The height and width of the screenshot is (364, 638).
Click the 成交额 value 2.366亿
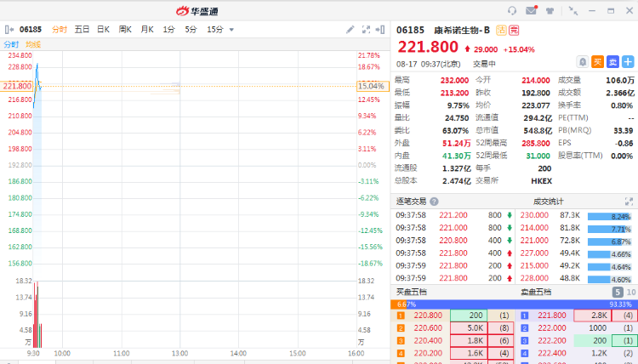coord(620,94)
